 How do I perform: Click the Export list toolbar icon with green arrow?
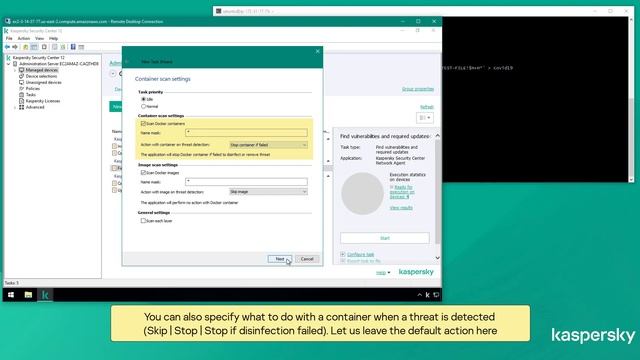(x=63, y=47)
